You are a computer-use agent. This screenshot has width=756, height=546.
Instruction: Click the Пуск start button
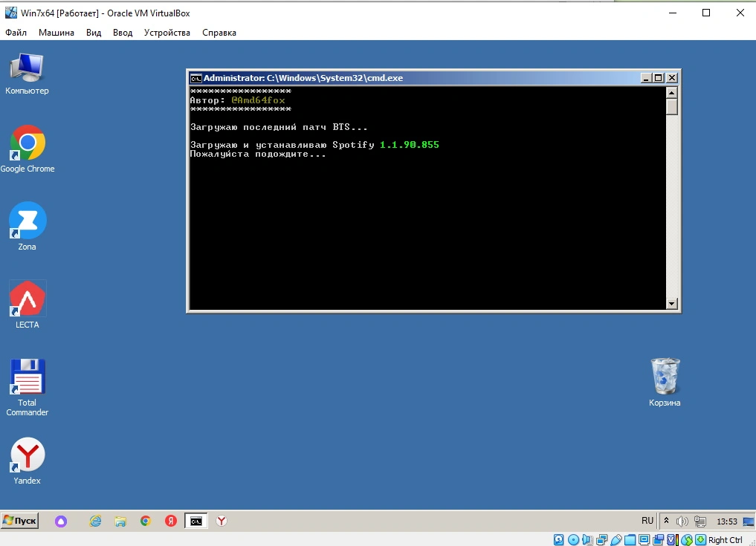click(x=20, y=521)
